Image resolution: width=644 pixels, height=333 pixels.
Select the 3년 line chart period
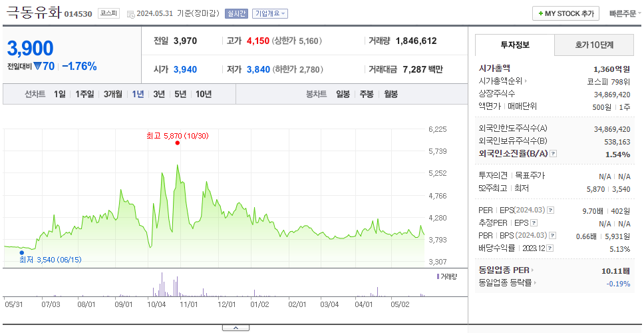coord(159,94)
